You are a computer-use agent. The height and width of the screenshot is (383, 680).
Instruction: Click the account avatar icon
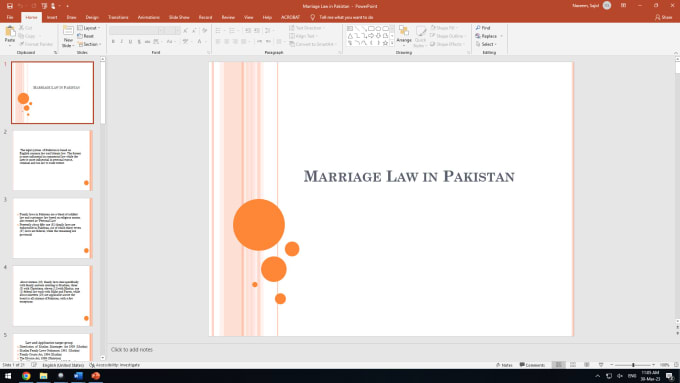click(607, 6)
